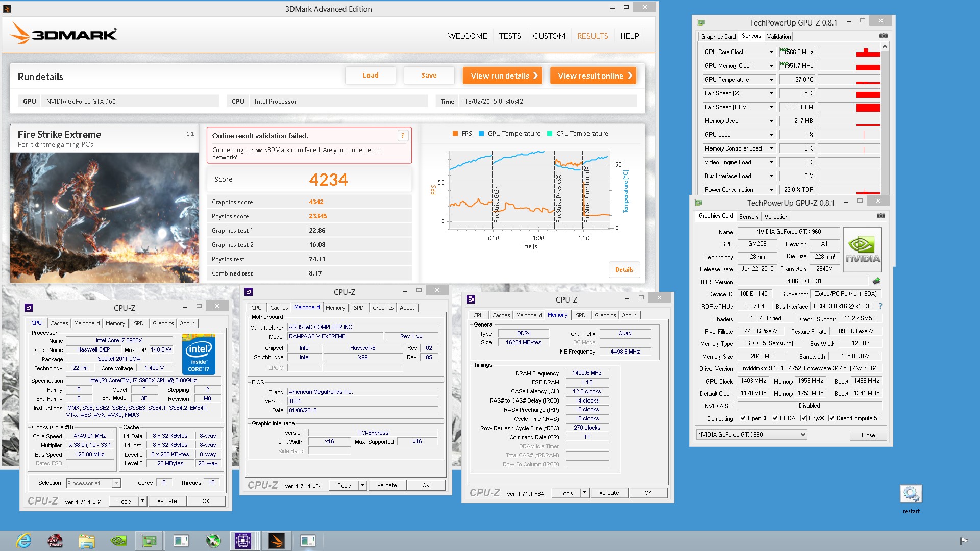Click the Save button in Run details
The width and height of the screenshot is (980, 551).
coord(429,76)
